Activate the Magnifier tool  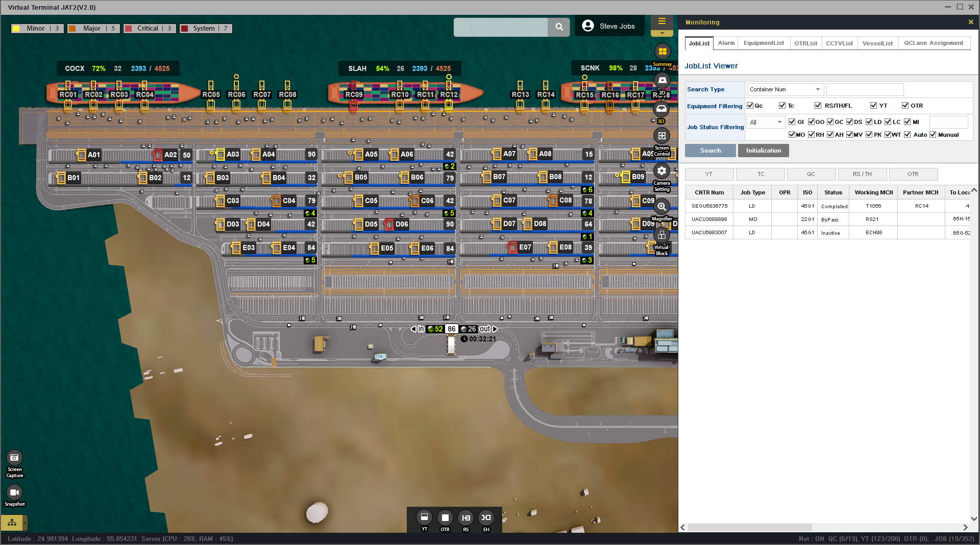click(x=661, y=207)
